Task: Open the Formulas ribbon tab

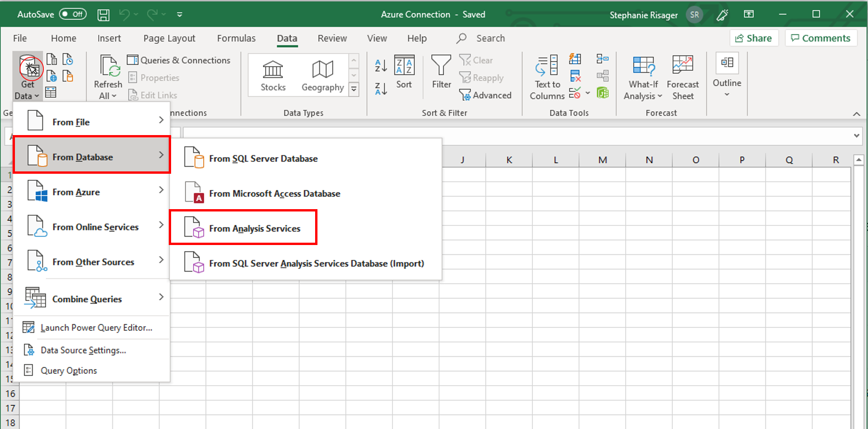Action: point(236,38)
